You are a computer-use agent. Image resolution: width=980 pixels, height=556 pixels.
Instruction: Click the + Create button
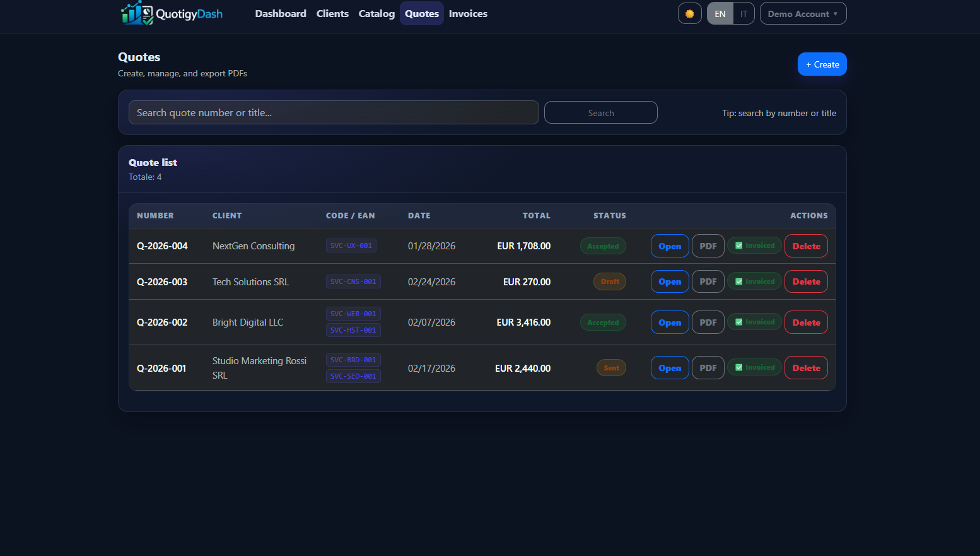[x=822, y=64]
